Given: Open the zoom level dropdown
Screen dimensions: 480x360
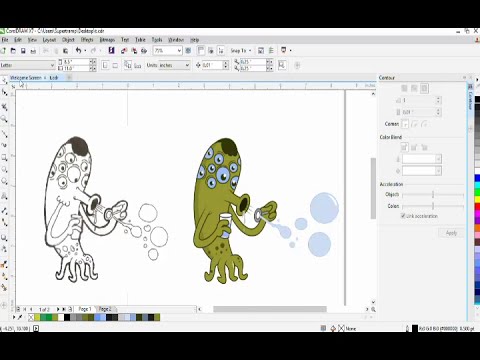Looking at the screenshot, I should click(179, 51).
